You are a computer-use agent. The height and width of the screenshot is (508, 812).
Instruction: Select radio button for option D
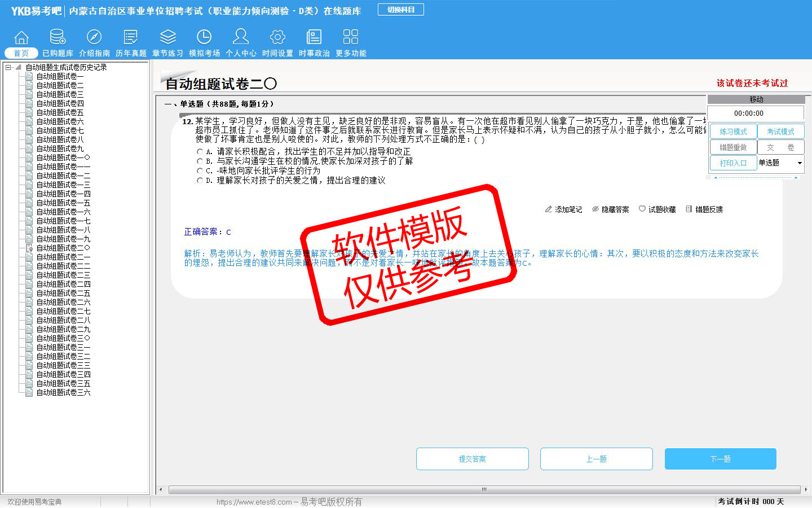pos(200,181)
